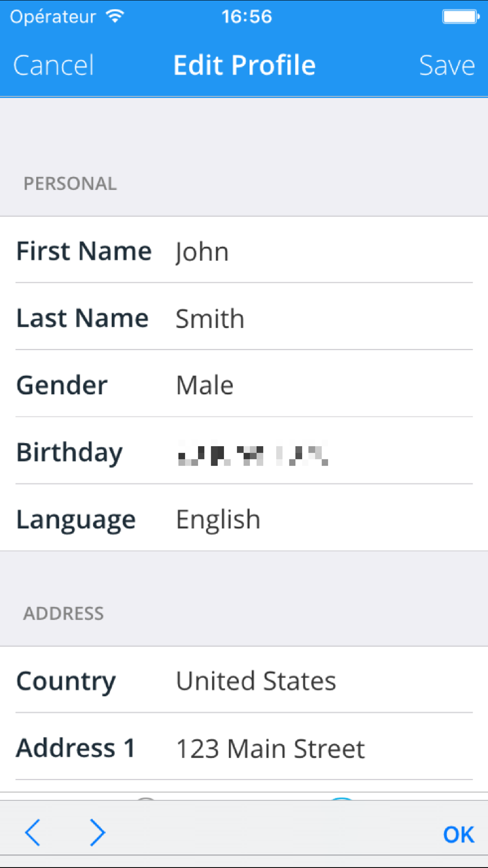Viewport: 488px width, 868px height.
Task: Tap the Opérateur carrier label
Action: (53, 17)
